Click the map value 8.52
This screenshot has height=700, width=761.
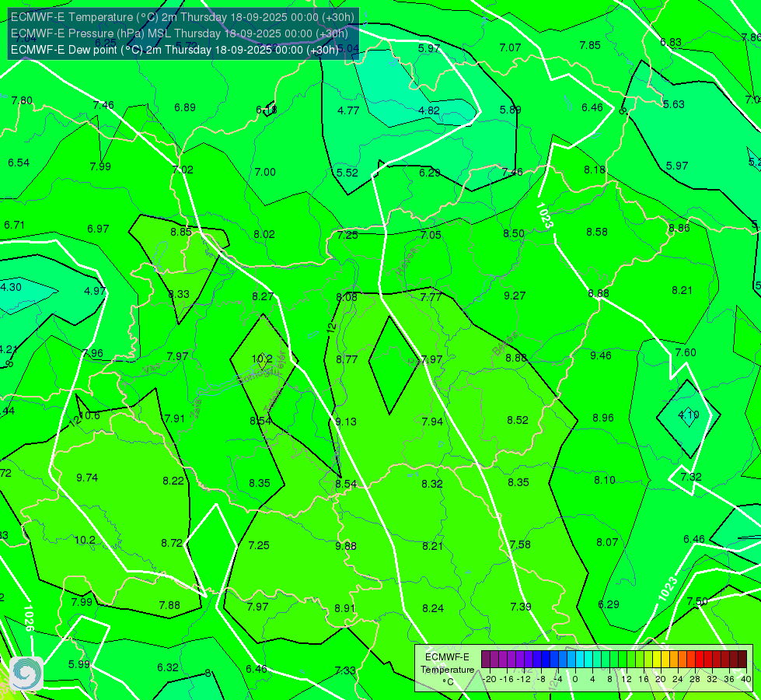(x=518, y=420)
